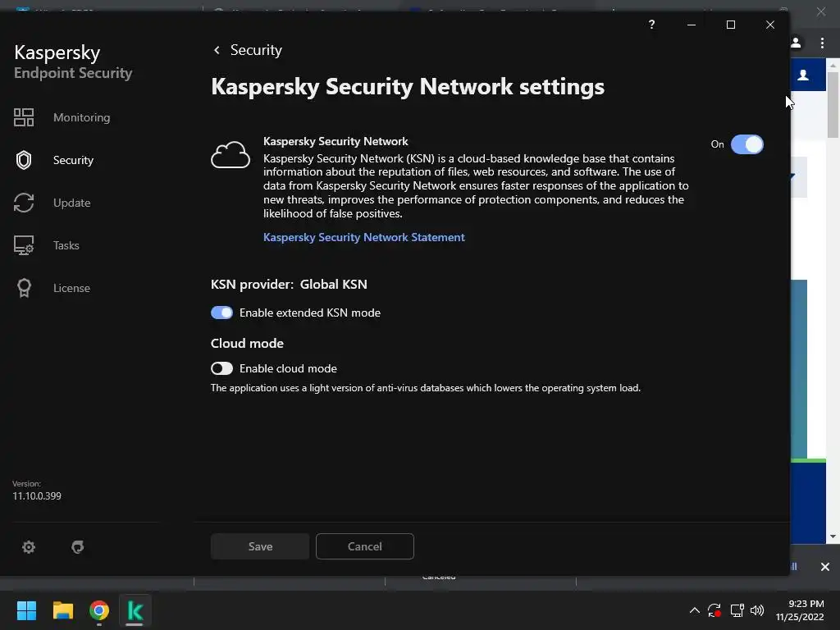Go back to Security using the chevron
840x630 pixels.
pyautogui.click(x=217, y=50)
